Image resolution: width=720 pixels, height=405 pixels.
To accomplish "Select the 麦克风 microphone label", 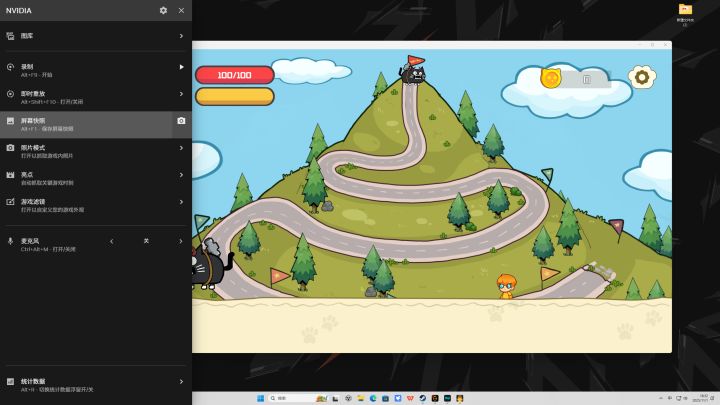I will pos(30,241).
